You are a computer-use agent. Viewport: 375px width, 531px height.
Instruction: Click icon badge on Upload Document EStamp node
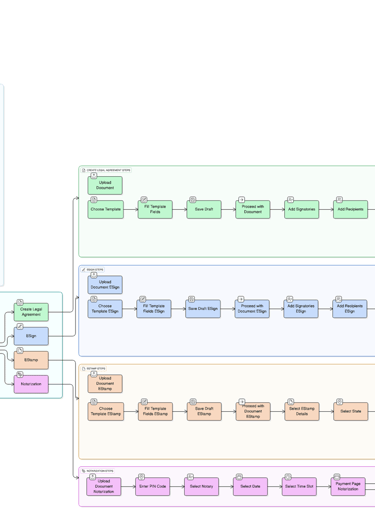[94, 374]
